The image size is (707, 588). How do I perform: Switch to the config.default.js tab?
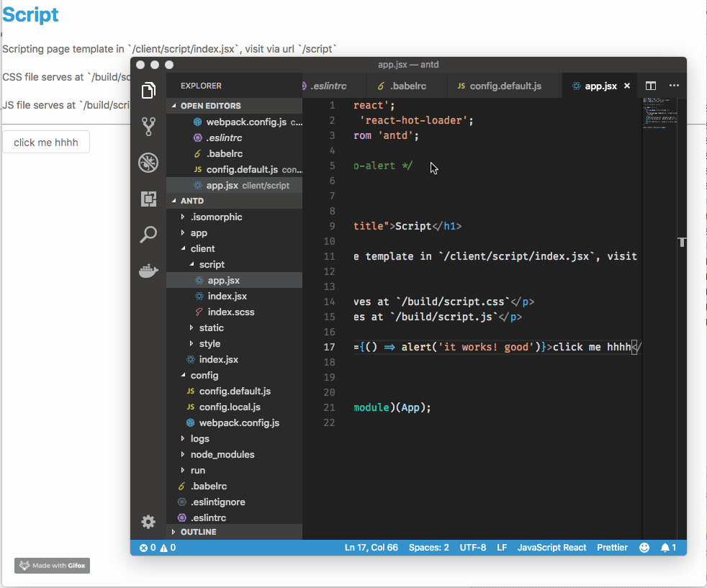[x=504, y=86]
